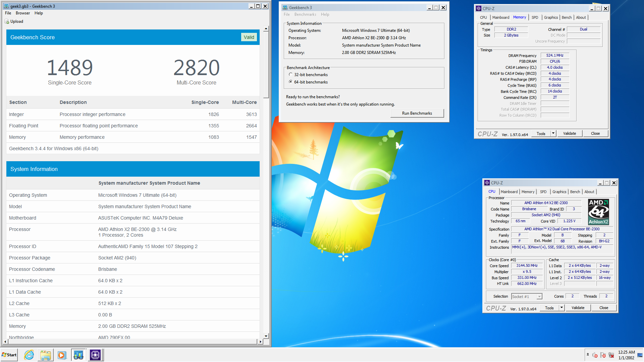Open About tab in lower CPU-Z window
Screen dimensions: 644x362
pos(589,192)
